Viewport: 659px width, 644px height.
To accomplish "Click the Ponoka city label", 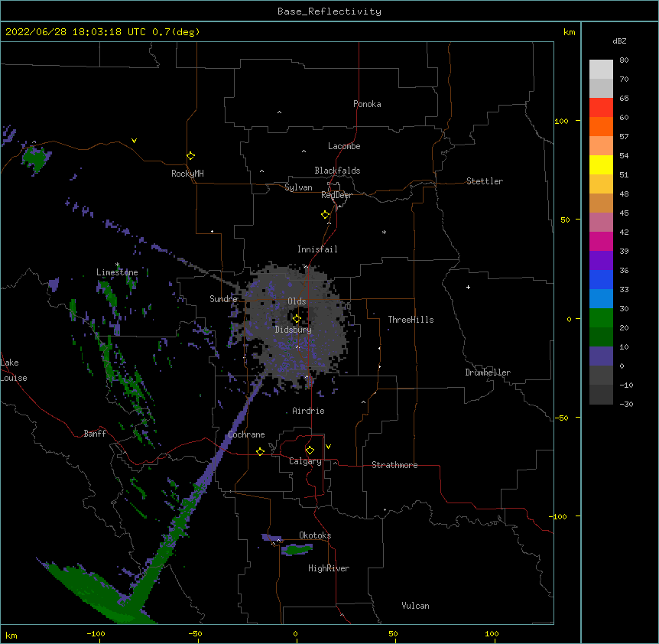I will [x=367, y=104].
